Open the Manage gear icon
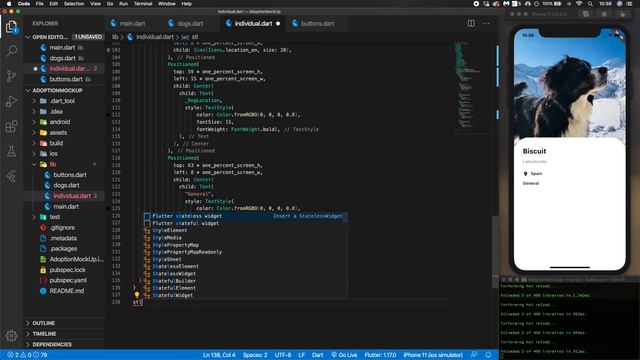The image size is (640, 360). [x=11, y=336]
